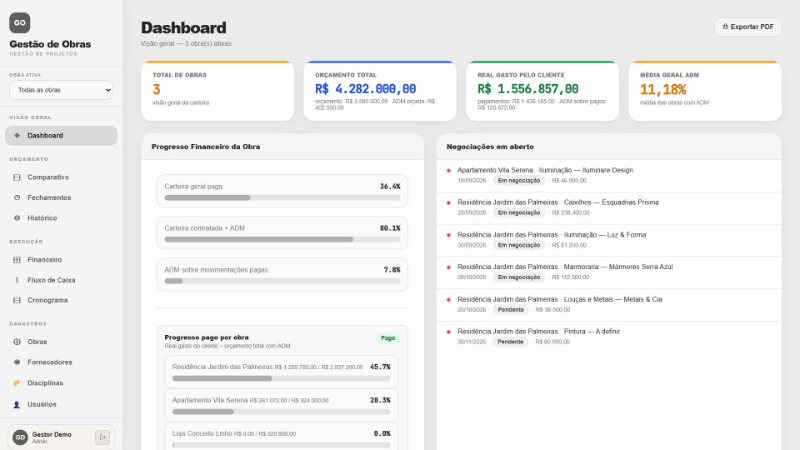Click the Obras sidebar icon

click(17, 342)
